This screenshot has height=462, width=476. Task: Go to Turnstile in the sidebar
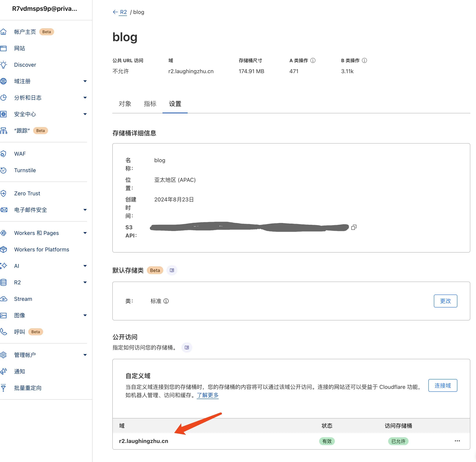point(25,170)
